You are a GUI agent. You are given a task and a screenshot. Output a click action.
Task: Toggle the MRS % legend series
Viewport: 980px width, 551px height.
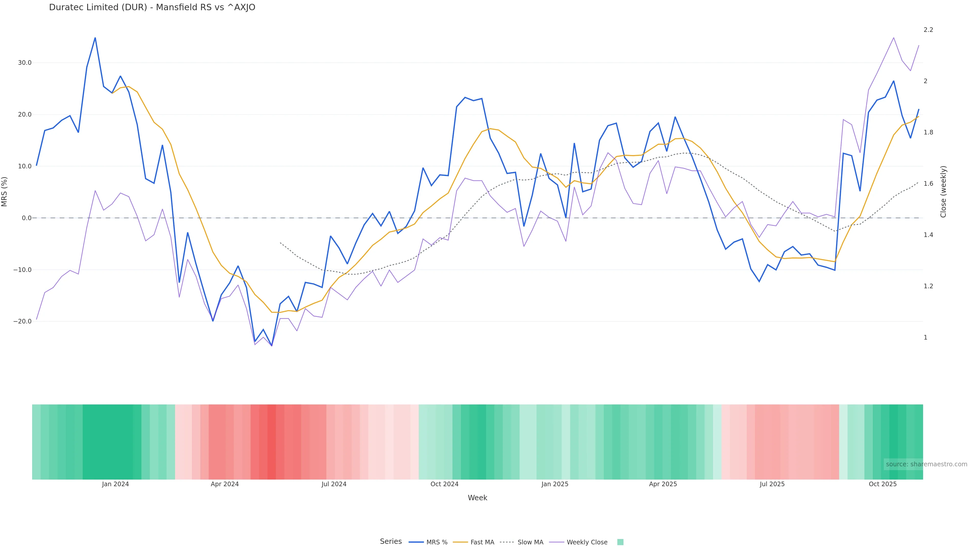pyautogui.click(x=428, y=542)
